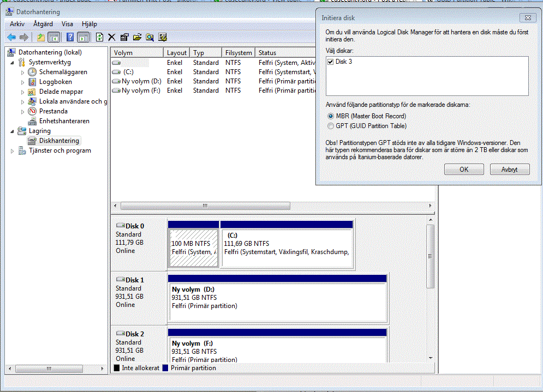Collapse the Systemverktyg node arrow
543x392 pixels.
point(13,63)
